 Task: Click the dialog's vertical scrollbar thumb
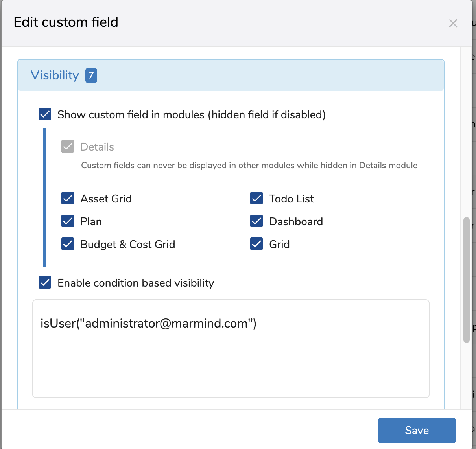click(467, 280)
